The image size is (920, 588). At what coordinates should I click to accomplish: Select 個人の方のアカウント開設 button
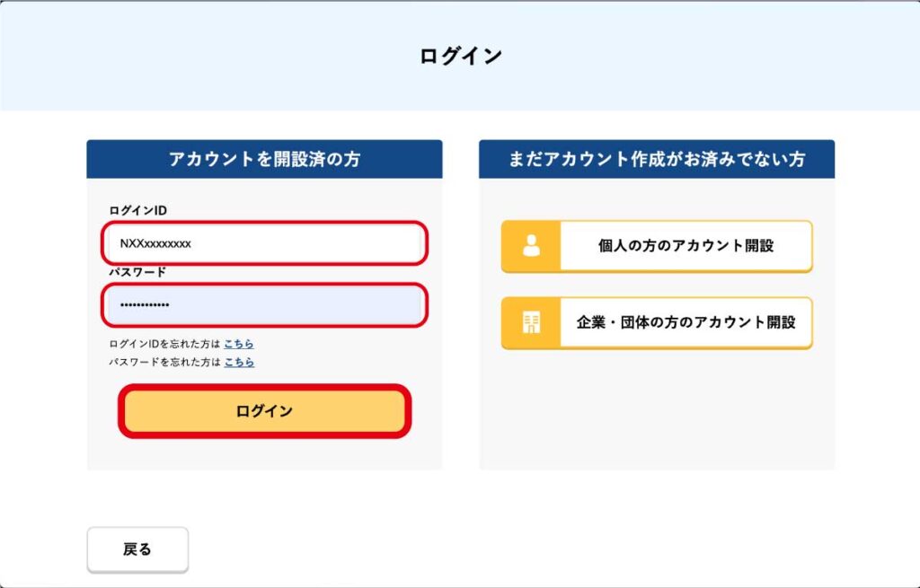657,246
